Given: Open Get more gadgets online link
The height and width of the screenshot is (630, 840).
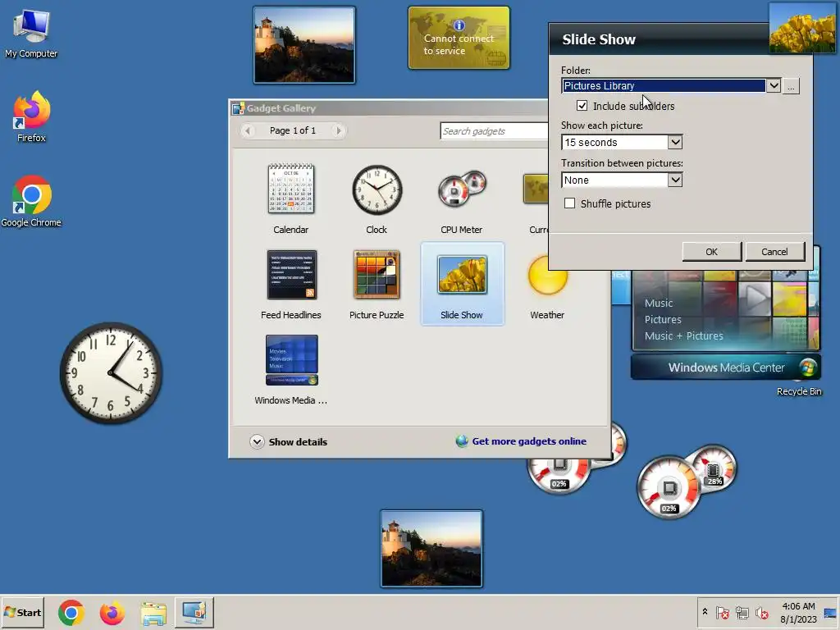Looking at the screenshot, I should (529, 441).
